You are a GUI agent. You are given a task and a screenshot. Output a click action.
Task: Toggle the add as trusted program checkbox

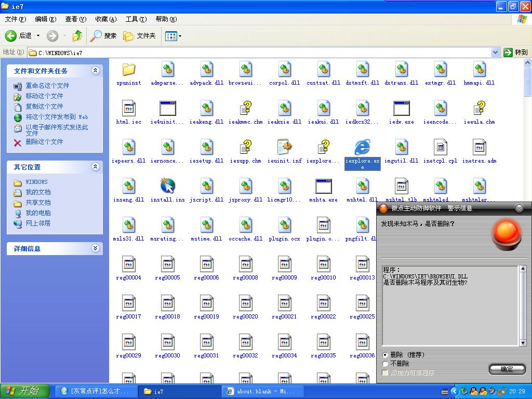click(x=385, y=373)
